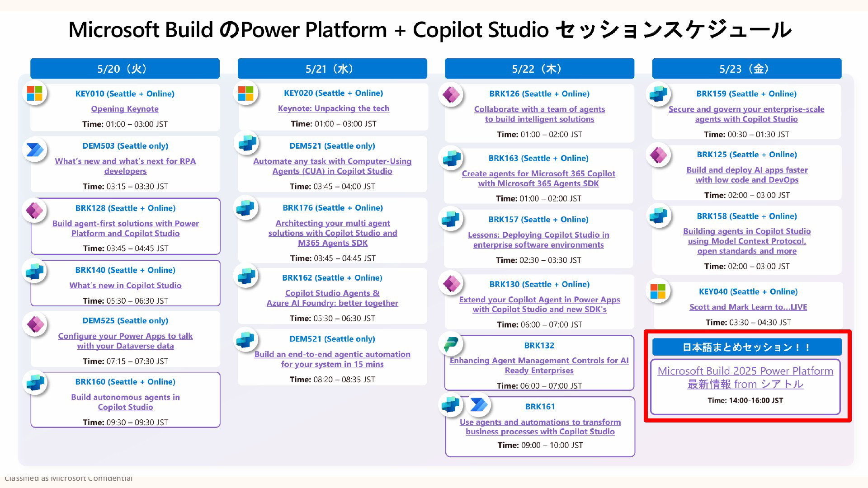This screenshot has height=488, width=868.
Task: Open Architecting your multi agent solutions link
Action: click(x=333, y=233)
